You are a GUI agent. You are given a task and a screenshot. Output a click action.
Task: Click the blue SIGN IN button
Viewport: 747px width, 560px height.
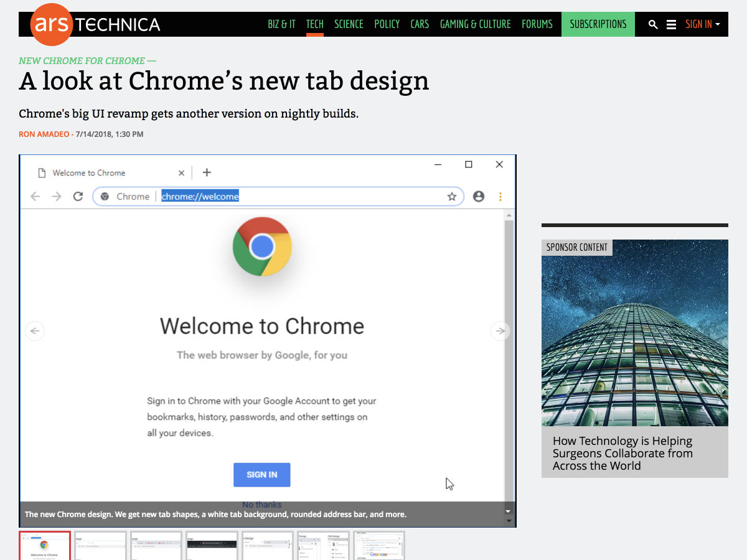click(x=262, y=475)
